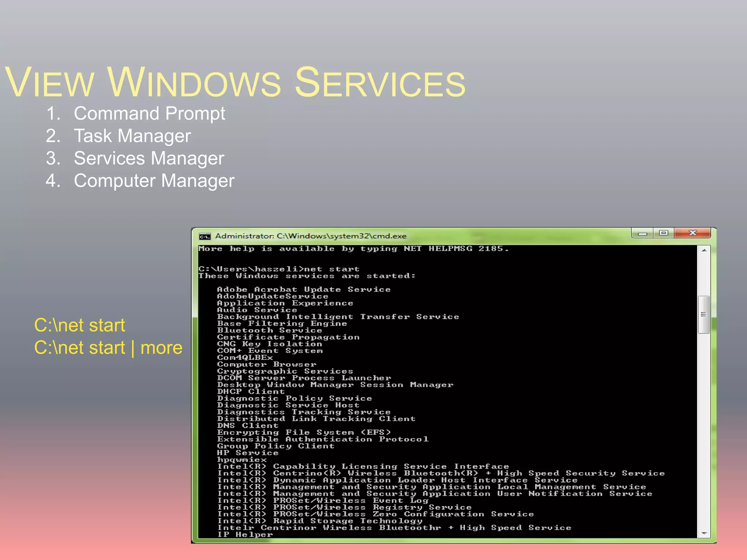Image resolution: width=747 pixels, height=560 pixels.
Task: Click the scrollbar up arrow in cmd window
Action: (x=704, y=250)
